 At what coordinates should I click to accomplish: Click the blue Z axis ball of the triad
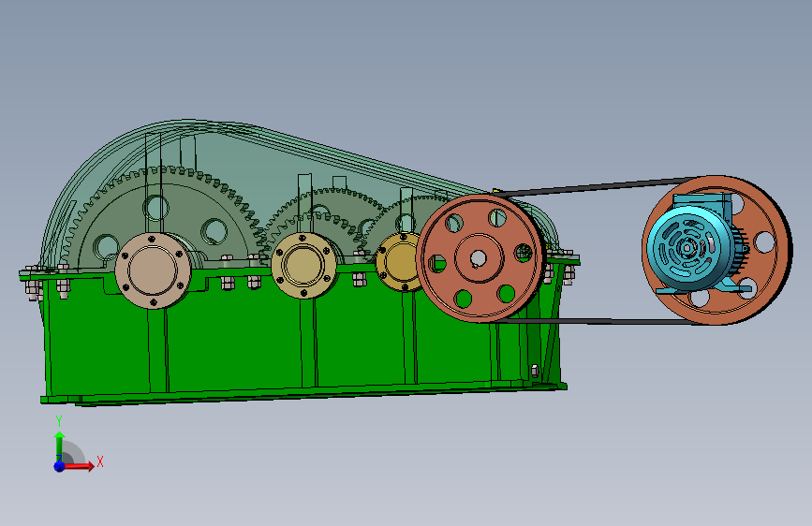[x=60, y=466]
